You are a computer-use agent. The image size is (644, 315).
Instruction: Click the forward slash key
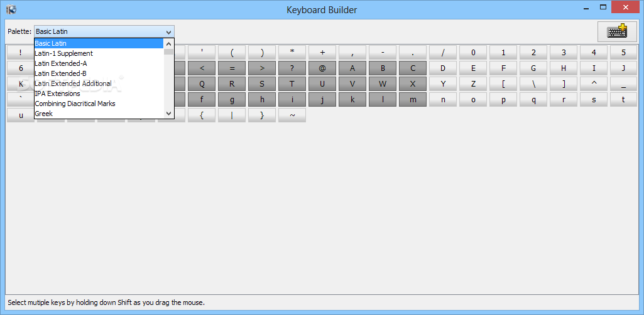coord(443,53)
